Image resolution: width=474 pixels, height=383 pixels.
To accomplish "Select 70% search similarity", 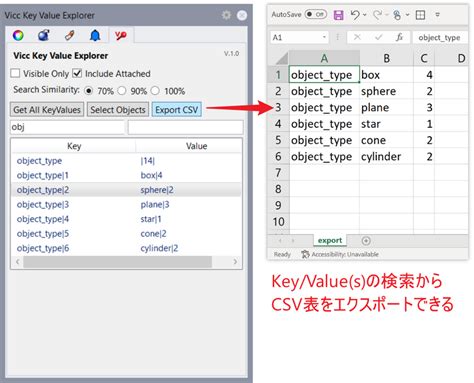I will coord(89,91).
